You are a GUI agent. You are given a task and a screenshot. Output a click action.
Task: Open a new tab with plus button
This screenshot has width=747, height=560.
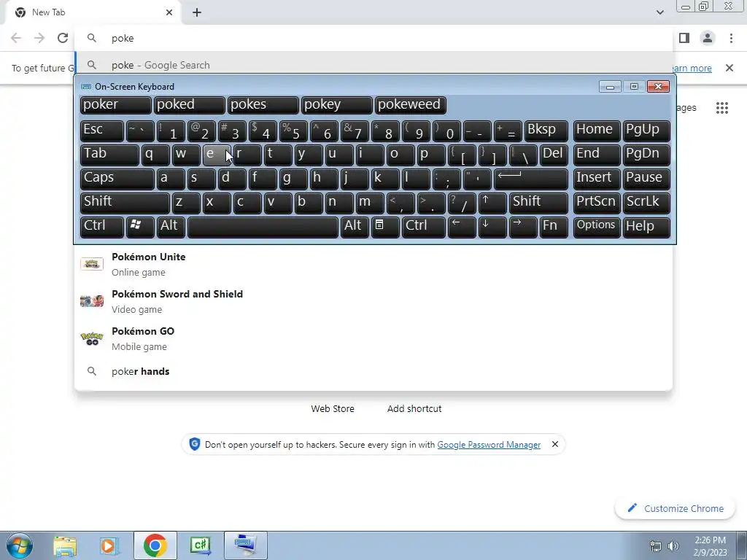[197, 12]
